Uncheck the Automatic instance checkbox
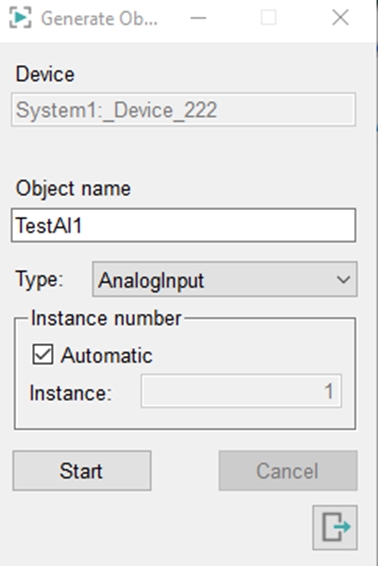Screen dimensions: 378x566 [x=43, y=354]
